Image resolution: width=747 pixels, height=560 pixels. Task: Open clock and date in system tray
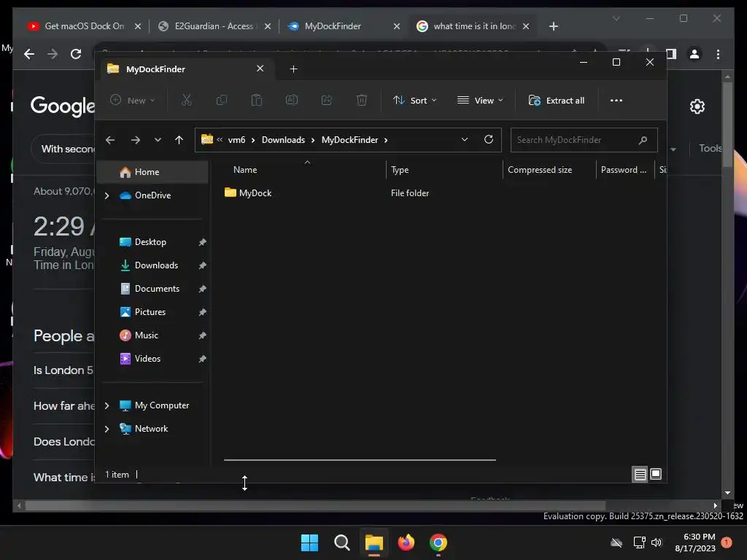(695, 542)
